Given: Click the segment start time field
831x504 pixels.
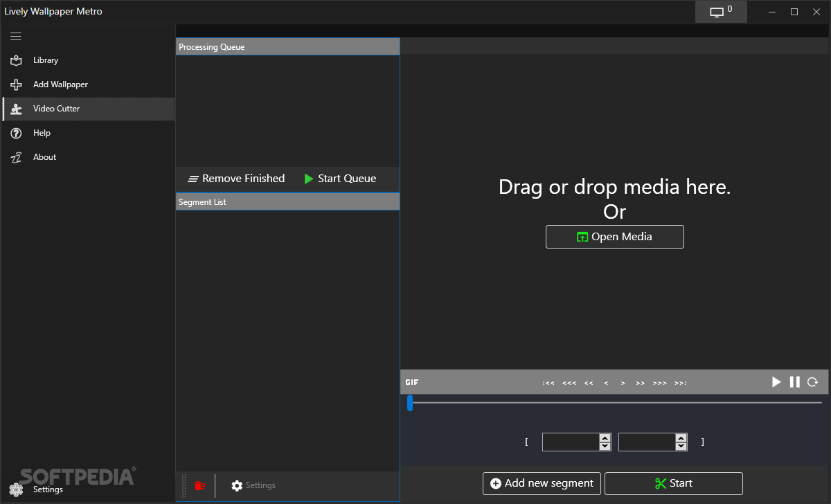Looking at the screenshot, I should click(571, 442).
